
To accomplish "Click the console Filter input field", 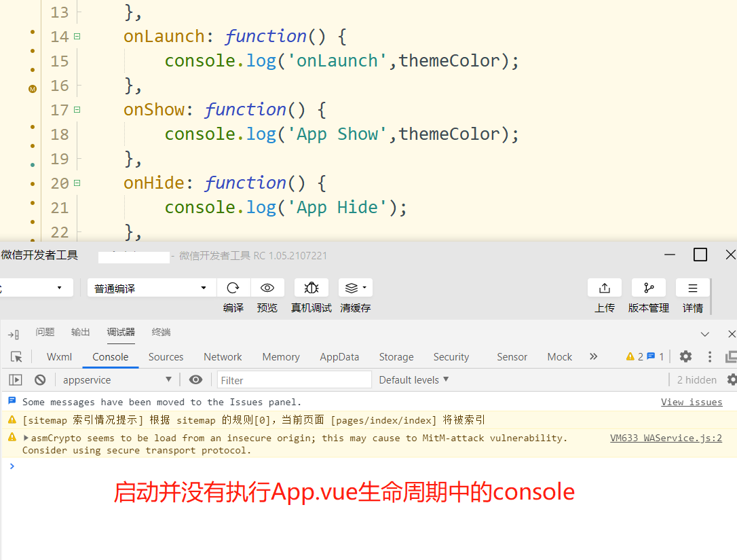I will (295, 380).
